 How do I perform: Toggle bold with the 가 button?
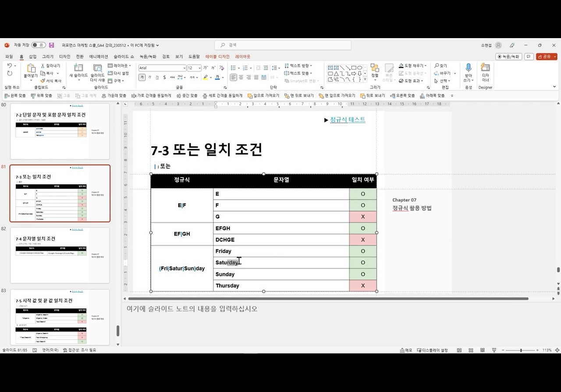pos(141,77)
